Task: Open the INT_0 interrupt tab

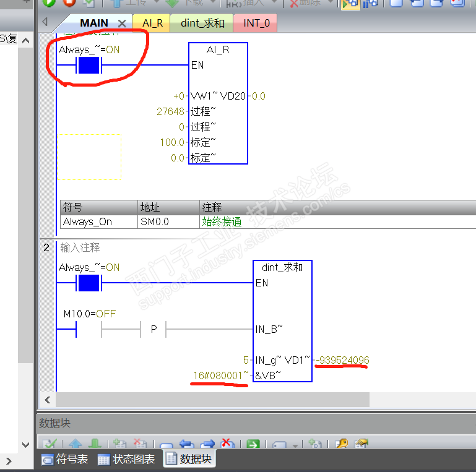Action: click(x=256, y=23)
